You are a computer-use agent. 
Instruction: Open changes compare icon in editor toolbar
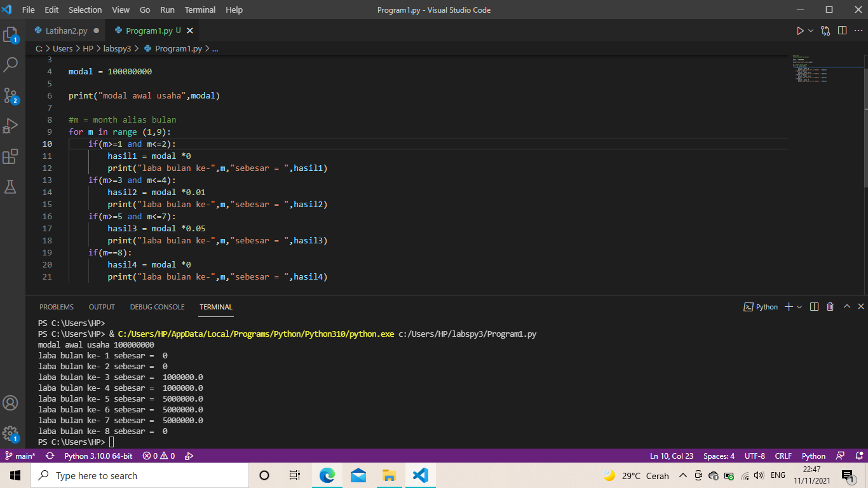(x=825, y=30)
